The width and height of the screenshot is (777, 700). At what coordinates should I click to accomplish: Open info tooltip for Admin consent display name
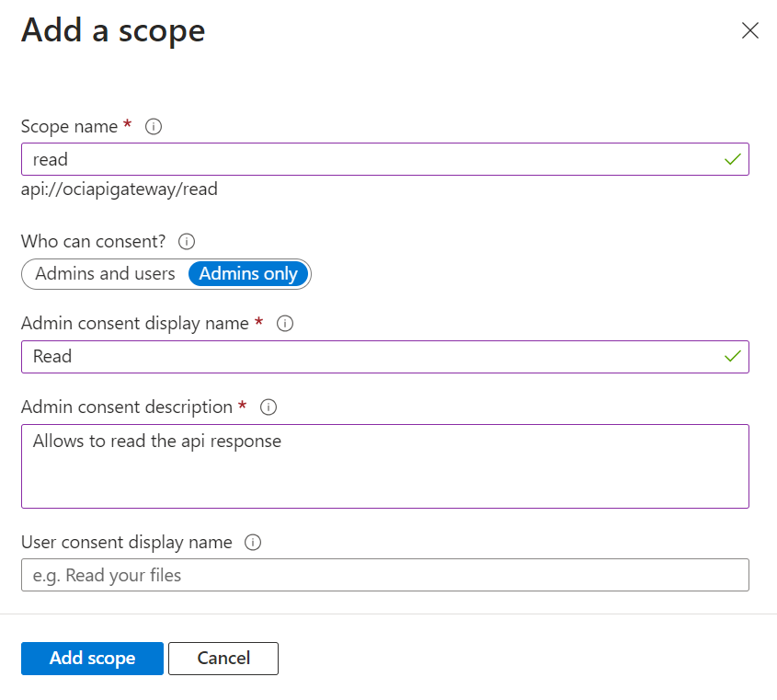pos(285,324)
